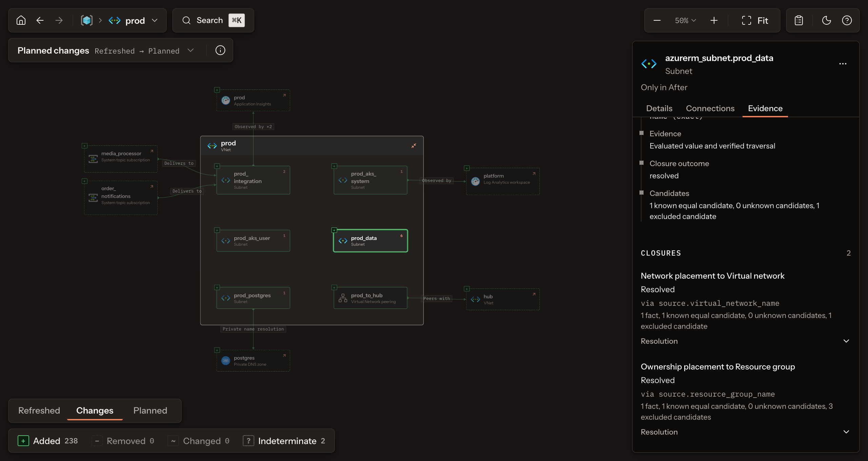Click the order_notifications subscription icon
Viewport: 868px width, 461px height.
point(93,198)
